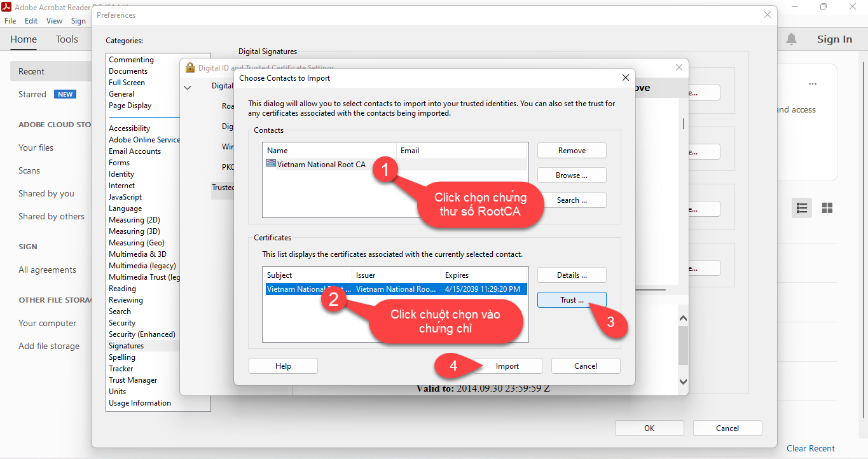Switch to list view icon

tap(802, 208)
